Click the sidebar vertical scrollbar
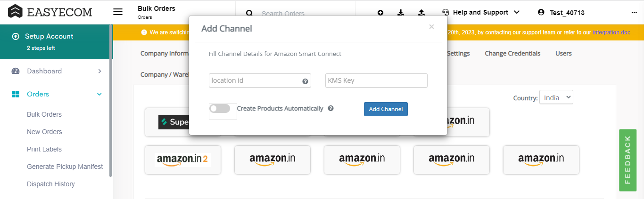Viewport: 644px width, 199px height. [x=111, y=100]
